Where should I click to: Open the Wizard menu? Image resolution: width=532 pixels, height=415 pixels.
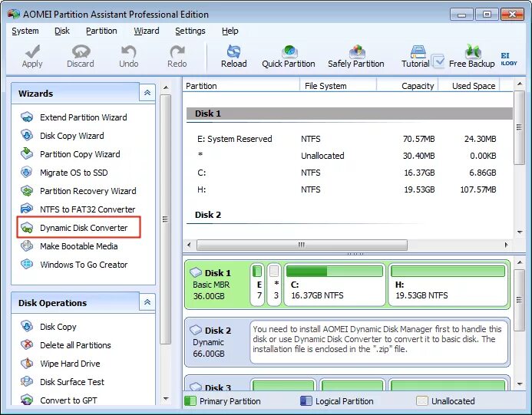pyautogui.click(x=147, y=31)
